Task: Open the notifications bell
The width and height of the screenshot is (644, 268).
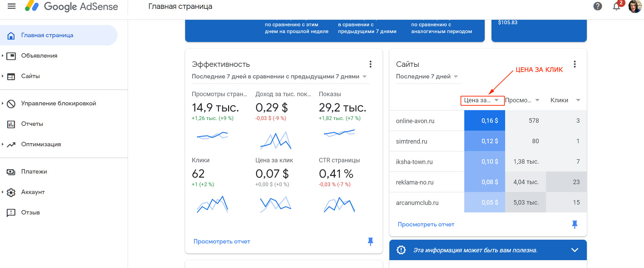Action: 616,6
